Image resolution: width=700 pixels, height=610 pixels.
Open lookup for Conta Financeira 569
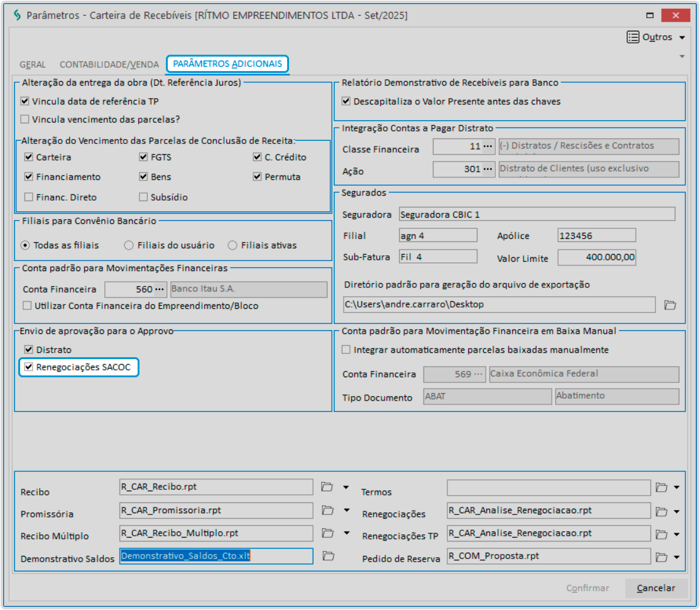click(479, 374)
